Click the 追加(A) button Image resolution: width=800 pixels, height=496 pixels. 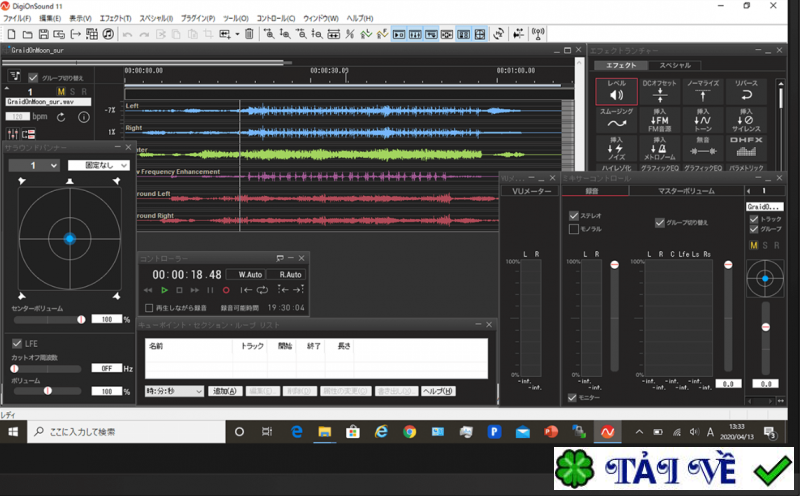pos(224,391)
